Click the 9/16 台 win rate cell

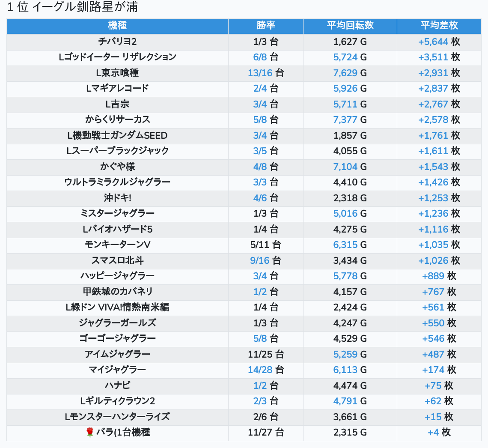coord(266,260)
